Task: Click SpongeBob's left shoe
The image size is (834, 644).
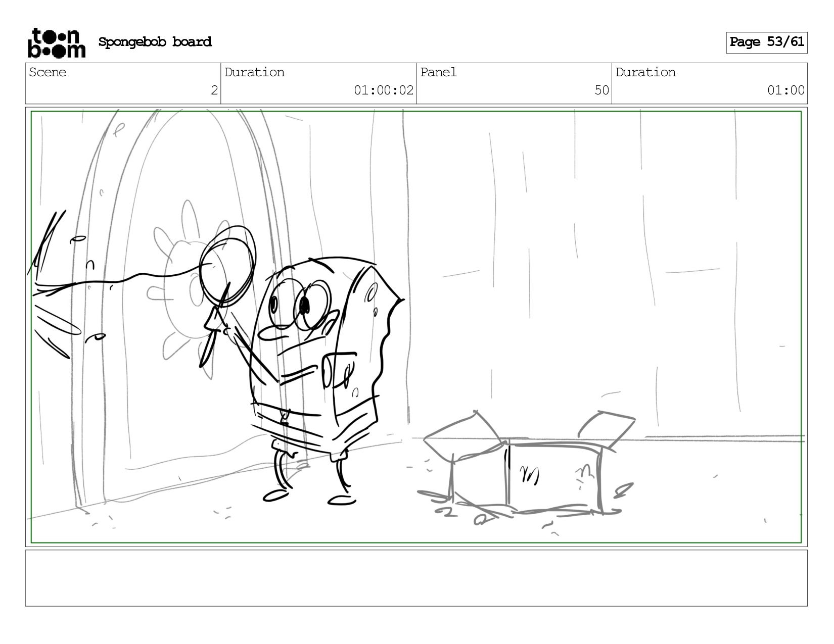Action: click(275, 496)
